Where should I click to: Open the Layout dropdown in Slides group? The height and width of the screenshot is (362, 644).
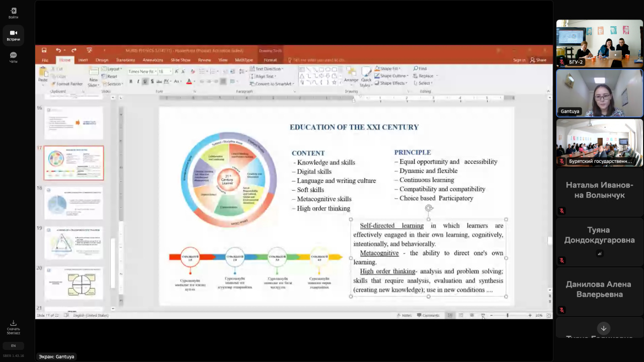coord(113,69)
